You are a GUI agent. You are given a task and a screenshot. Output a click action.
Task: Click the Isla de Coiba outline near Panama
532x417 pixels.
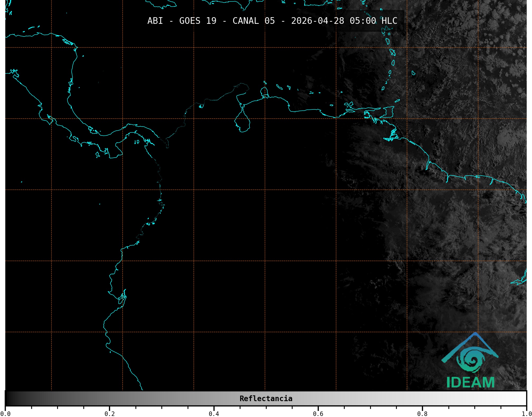[x=98, y=155]
